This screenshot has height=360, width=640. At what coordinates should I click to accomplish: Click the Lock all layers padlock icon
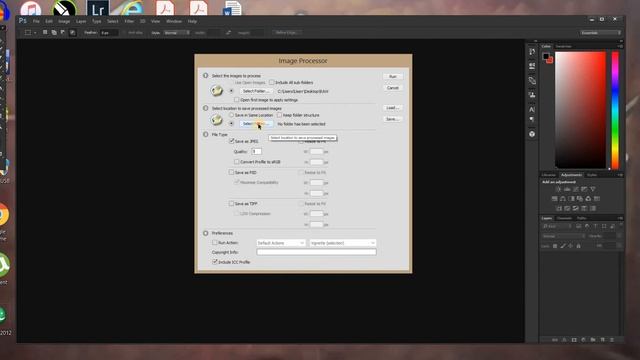(578, 246)
